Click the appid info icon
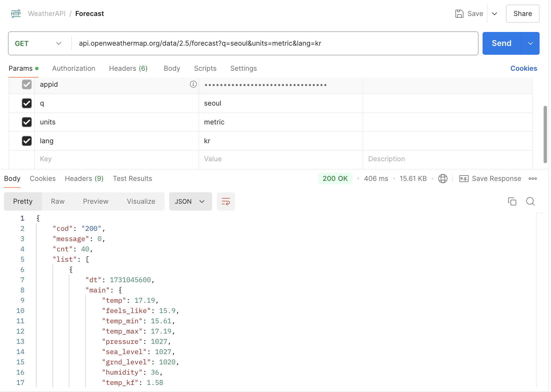The width and height of the screenshot is (551, 392). (193, 84)
